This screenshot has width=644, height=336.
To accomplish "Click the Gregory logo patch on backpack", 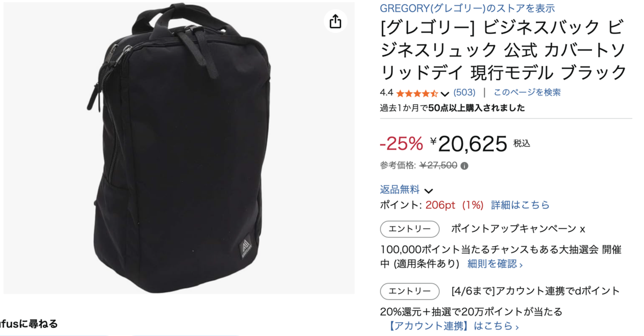I will tap(245, 248).
